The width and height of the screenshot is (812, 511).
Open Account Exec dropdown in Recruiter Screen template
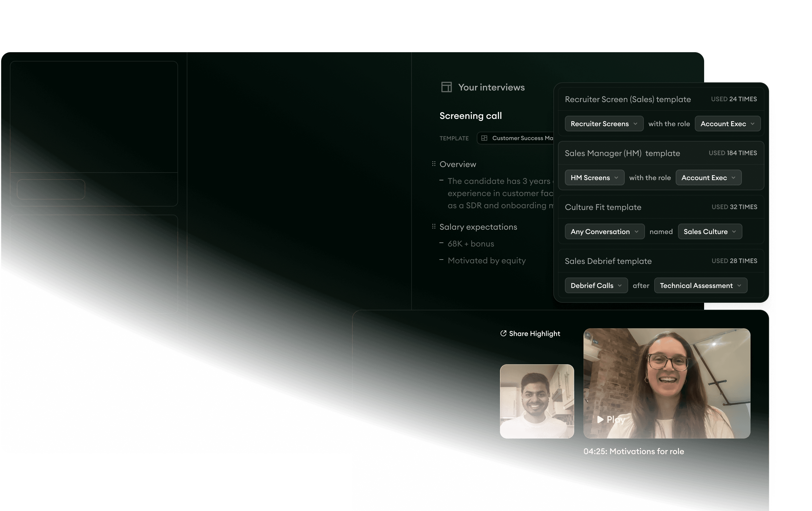[727, 124]
